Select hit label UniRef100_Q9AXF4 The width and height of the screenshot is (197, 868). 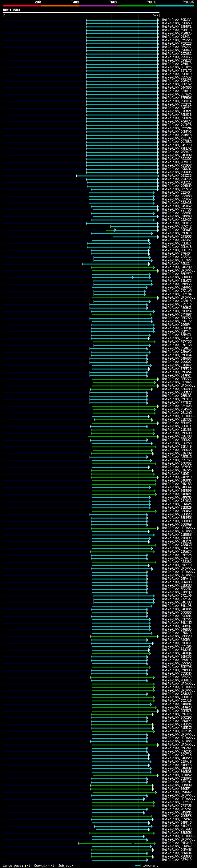176,101
